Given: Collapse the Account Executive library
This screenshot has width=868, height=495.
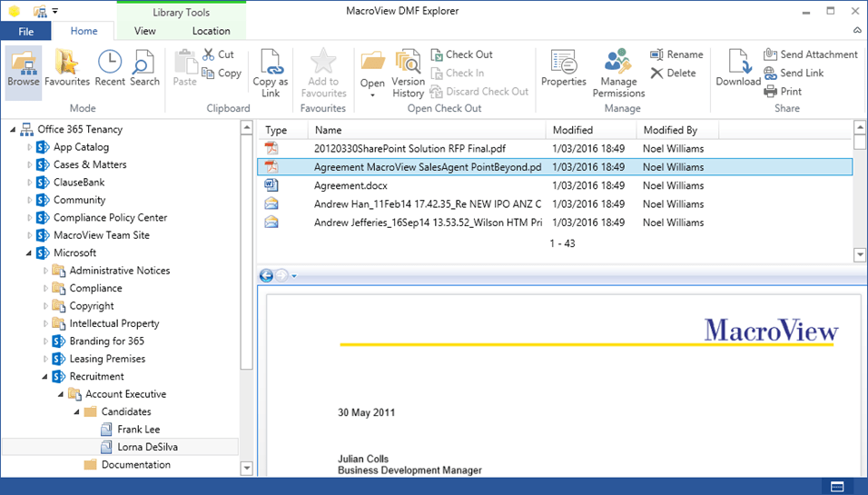Looking at the screenshot, I should coord(60,394).
